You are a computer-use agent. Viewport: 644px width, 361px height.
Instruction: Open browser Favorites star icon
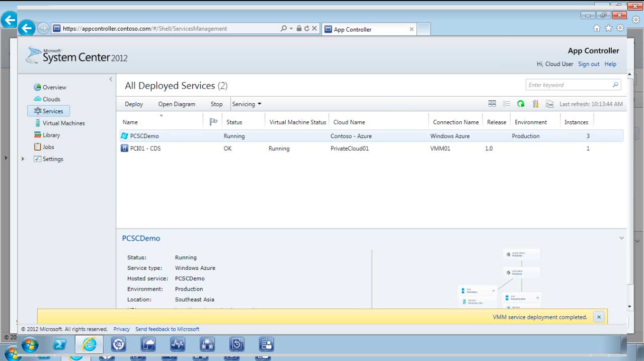[609, 28]
